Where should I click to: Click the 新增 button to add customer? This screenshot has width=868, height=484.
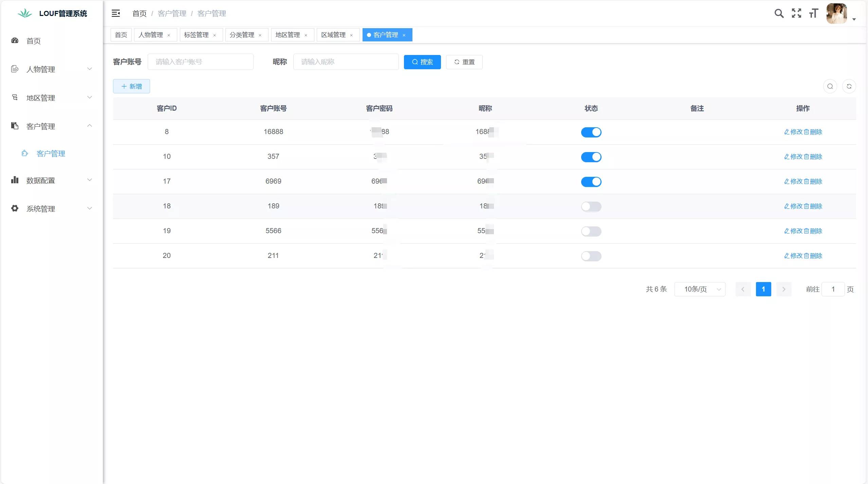point(131,86)
